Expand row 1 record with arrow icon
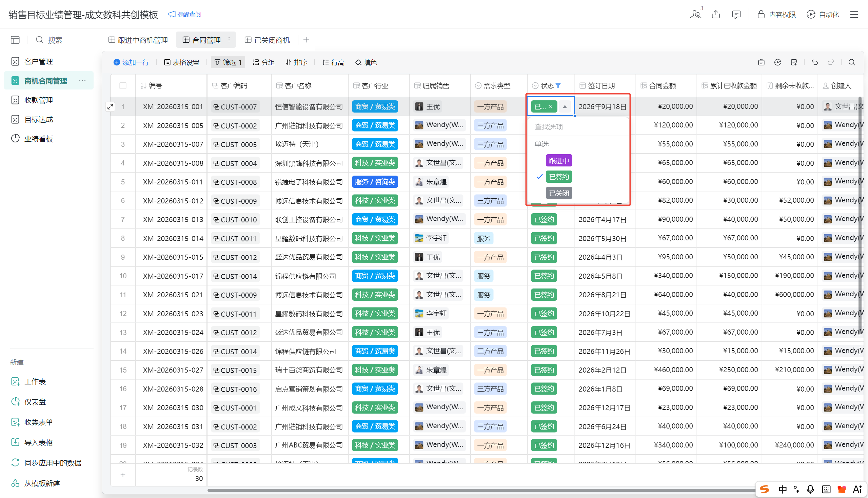The image size is (868, 498). coord(110,107)
